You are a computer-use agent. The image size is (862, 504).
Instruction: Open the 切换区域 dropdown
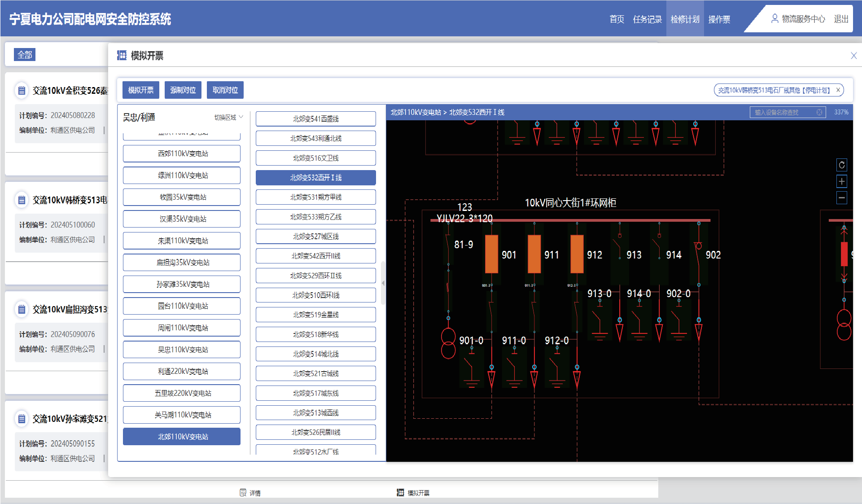[229, 117]
